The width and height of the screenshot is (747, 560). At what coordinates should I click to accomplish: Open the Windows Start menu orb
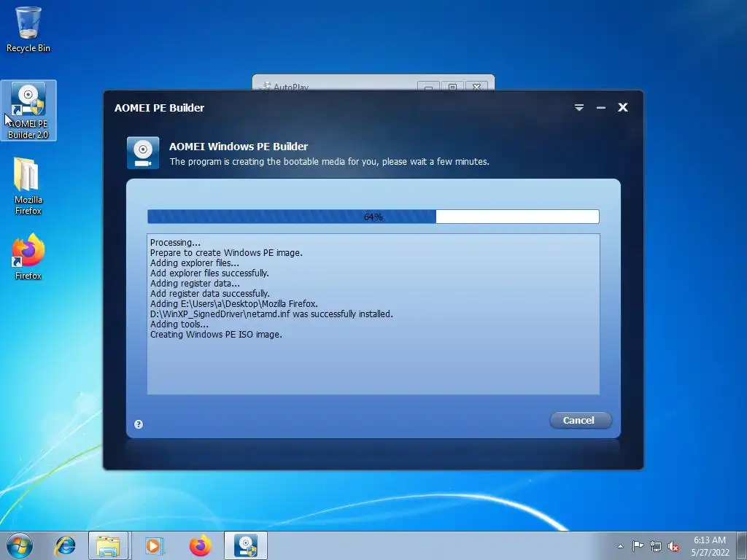point(20,545)
